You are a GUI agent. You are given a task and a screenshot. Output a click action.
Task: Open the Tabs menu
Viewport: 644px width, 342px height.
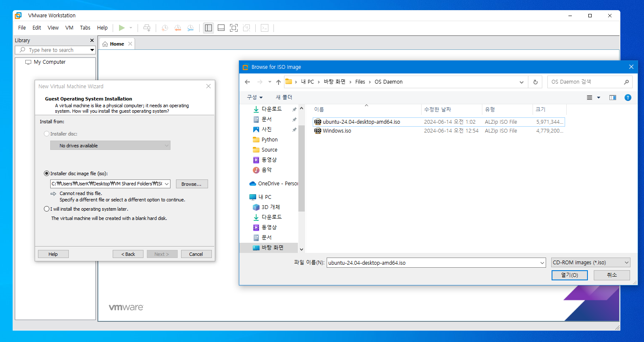(85, 28)
